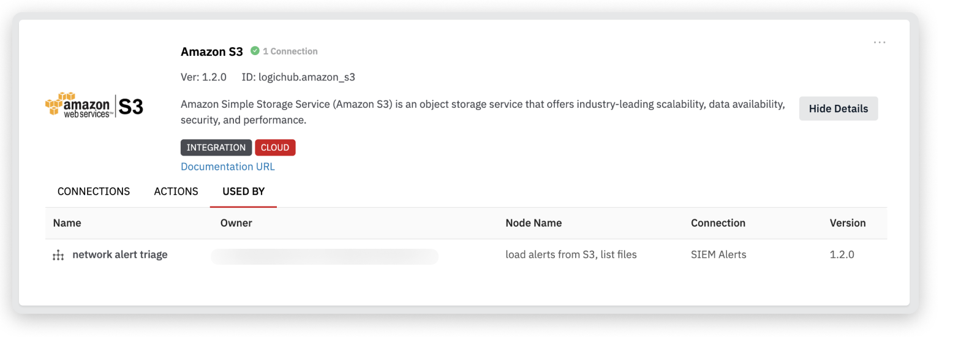Click the 'load alerts from S3, list files' node name
Screen dimensions: 980x337
571,255
